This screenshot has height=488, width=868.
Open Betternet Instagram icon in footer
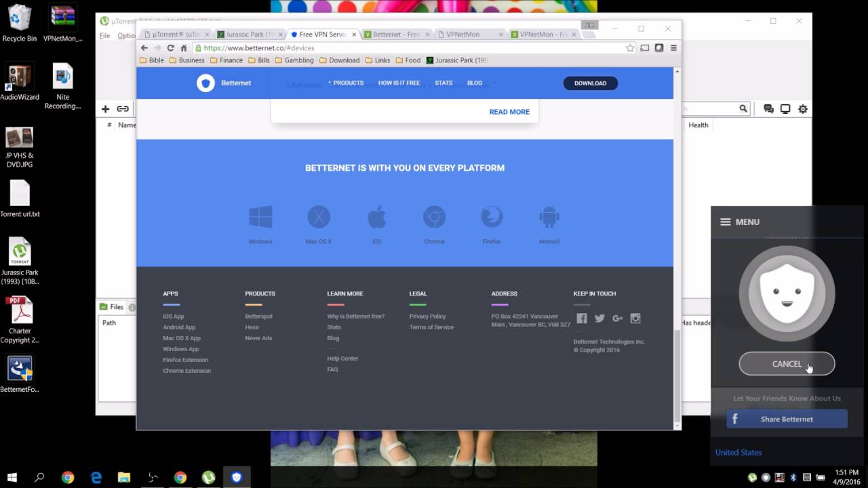[635, 318]
